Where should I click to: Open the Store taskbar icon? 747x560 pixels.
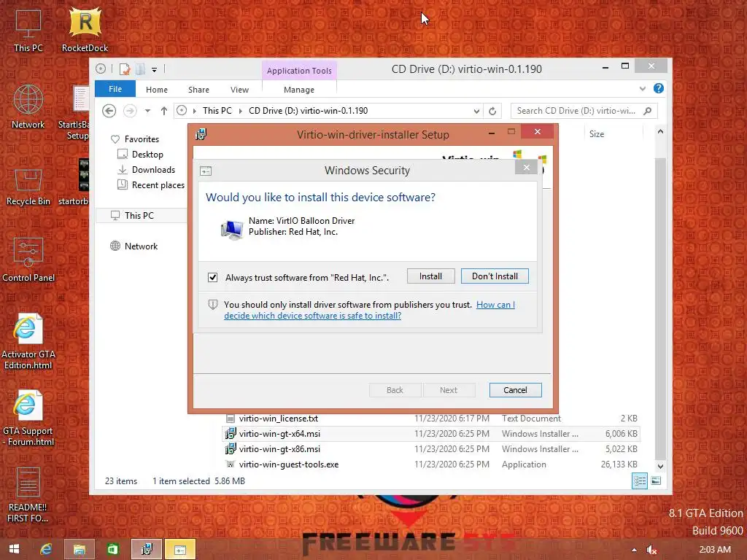[x=112, y=549]
